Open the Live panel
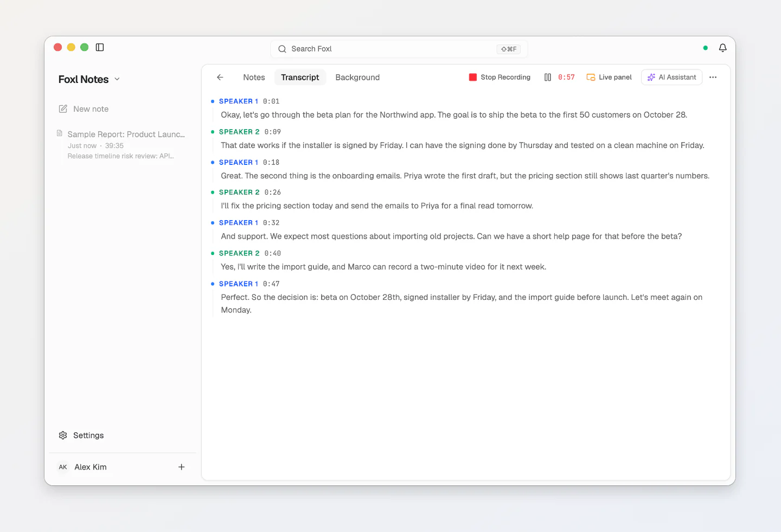781x532 pixels. point(609,77)
